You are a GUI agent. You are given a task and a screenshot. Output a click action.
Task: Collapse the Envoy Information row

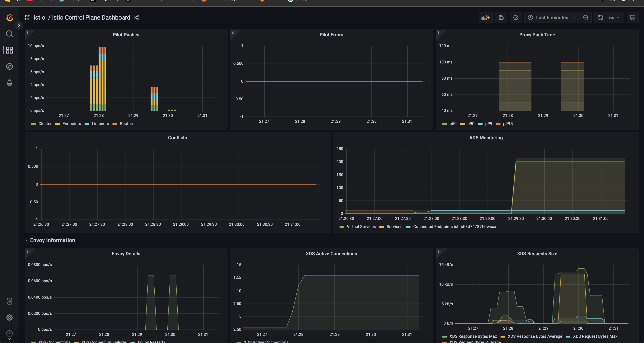pos(52,240)
